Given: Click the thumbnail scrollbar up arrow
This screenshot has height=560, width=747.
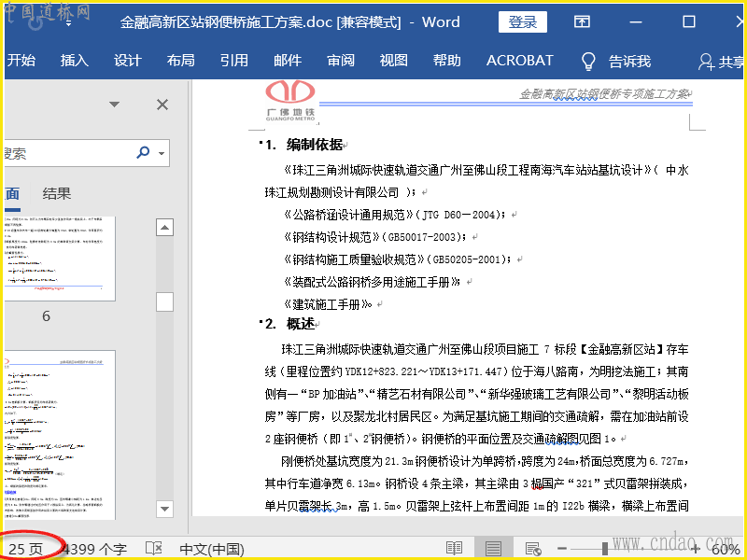Looking at the screenshot, I should (164, 227).
